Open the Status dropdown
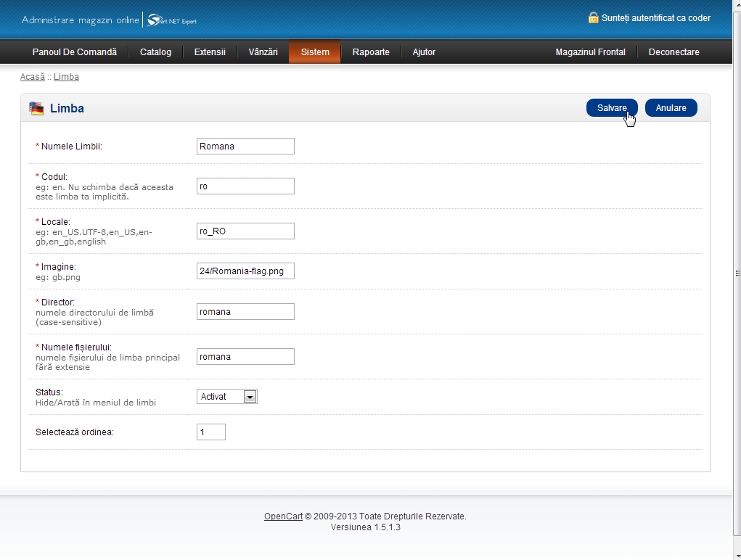Image resolution: width=741 pixels, height=560 pixels. [x=227, y=397]
